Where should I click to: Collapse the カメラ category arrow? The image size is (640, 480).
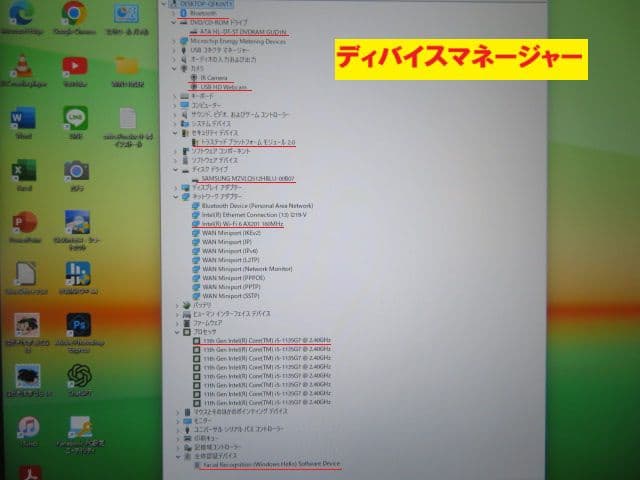click(x=175, y=69)
